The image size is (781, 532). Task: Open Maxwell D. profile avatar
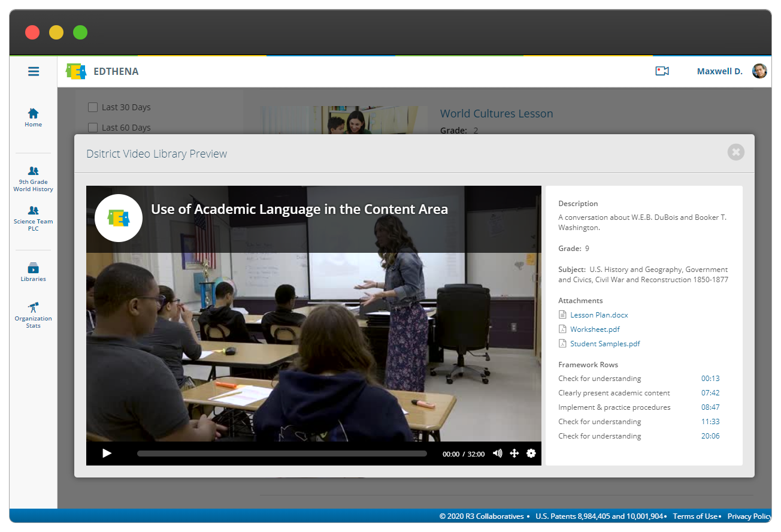coord(759,71)
